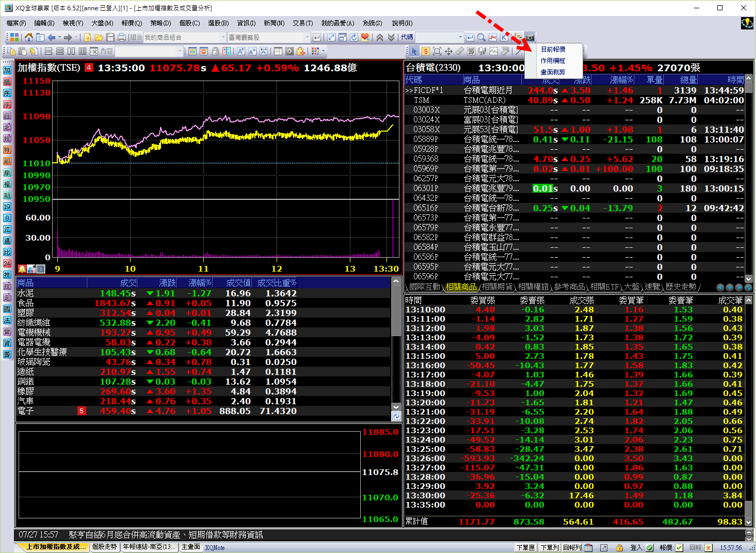Click the camera screenshot icon
756x553 pixels.
(530, 37)
